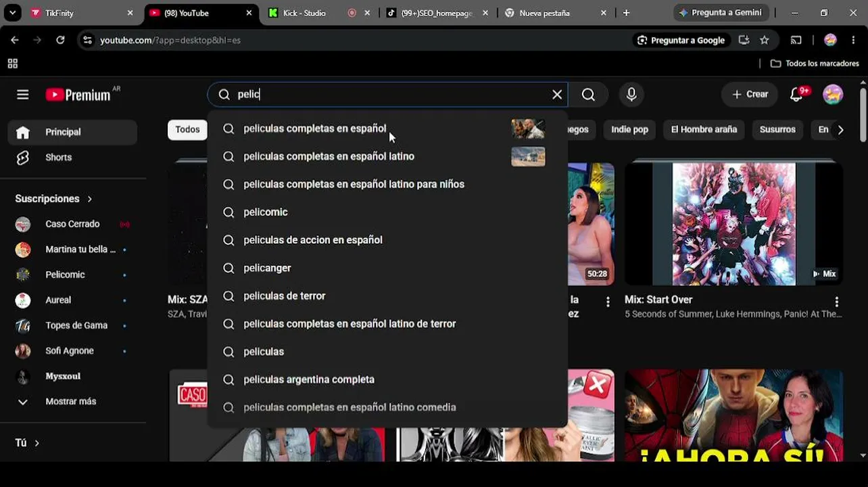Viewport: 868px width, 487px height.
Task: Click the address bar URL
Action: point(170,41)
